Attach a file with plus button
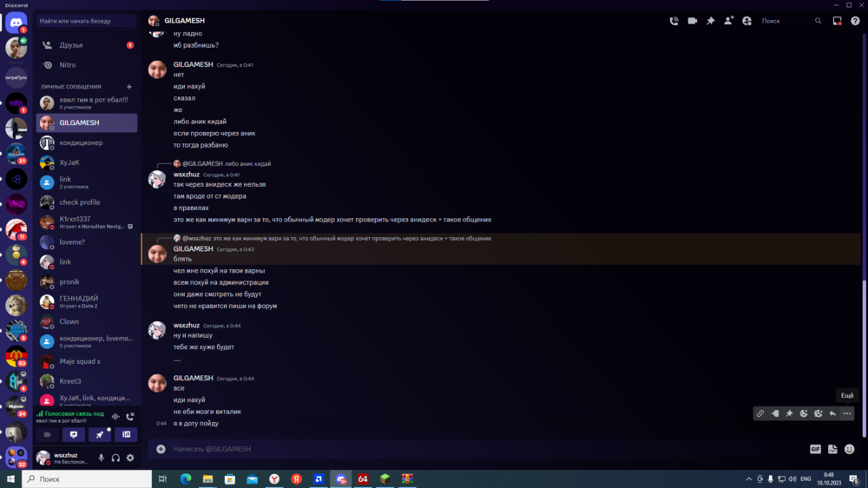 161,449
